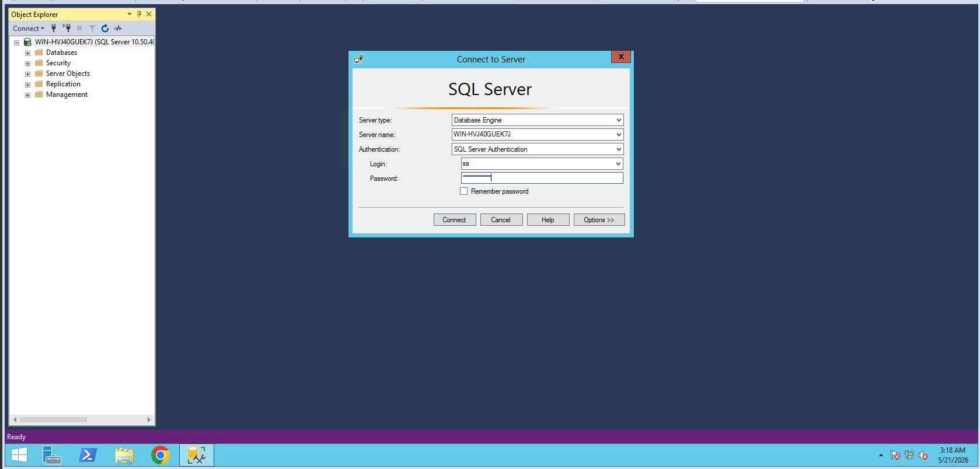Open the Connect dropdown in Object Explorer
This screenshot has height=469, width=980.
point(29,28)
